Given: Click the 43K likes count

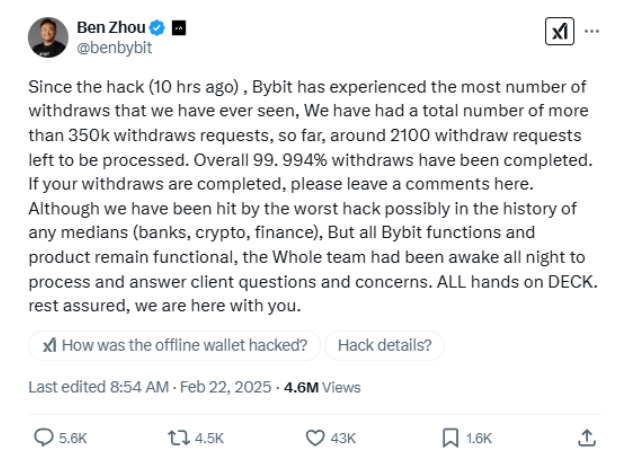Looking at the screenshot, I should pyautogui.click(x=343, y=438).
